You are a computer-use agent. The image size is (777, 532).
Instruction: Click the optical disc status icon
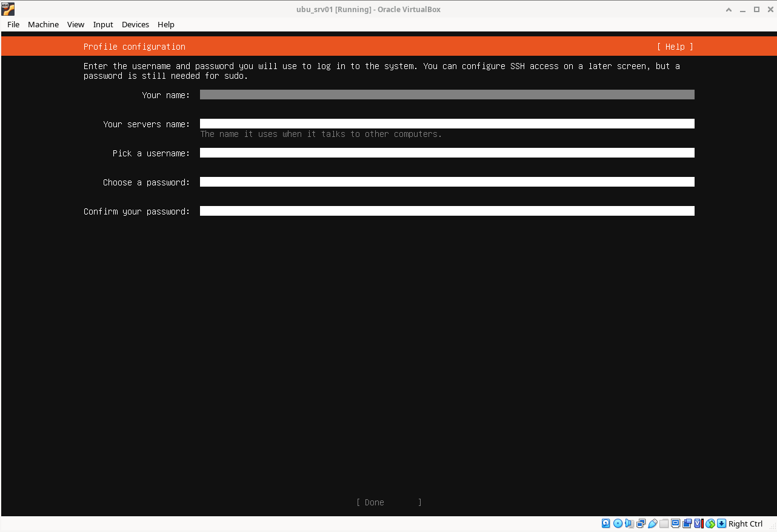(618, 524)
